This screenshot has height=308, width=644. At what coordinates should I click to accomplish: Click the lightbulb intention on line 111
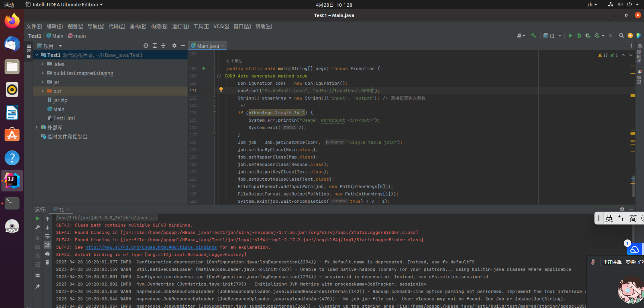(x=221, y=90)
